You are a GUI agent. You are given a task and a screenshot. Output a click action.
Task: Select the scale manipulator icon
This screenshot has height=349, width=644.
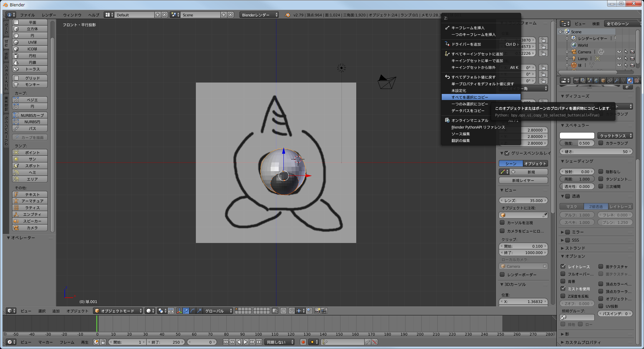click(x=199, y=311)
